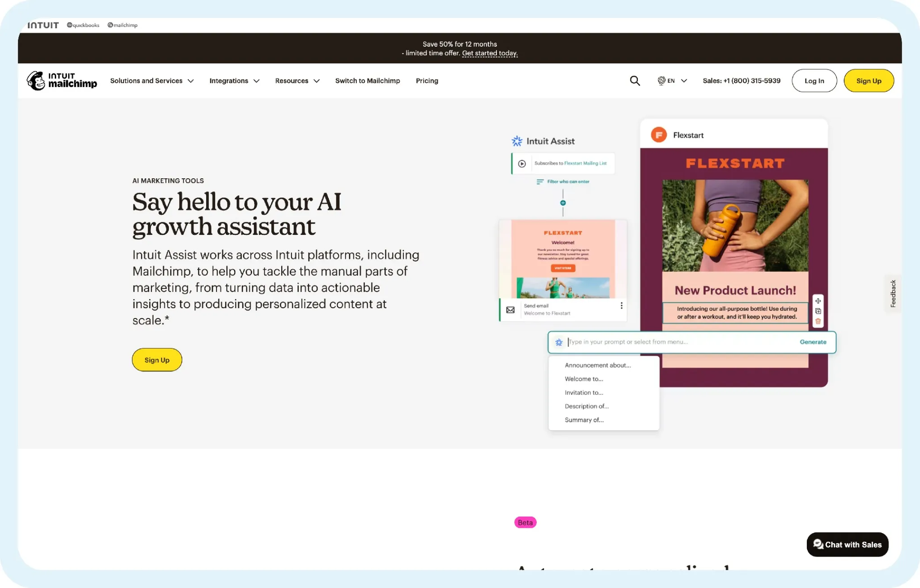This screenshot has width=920, height=588.
Task: Click the Generate button in prompt box
Action: (813, 342)
